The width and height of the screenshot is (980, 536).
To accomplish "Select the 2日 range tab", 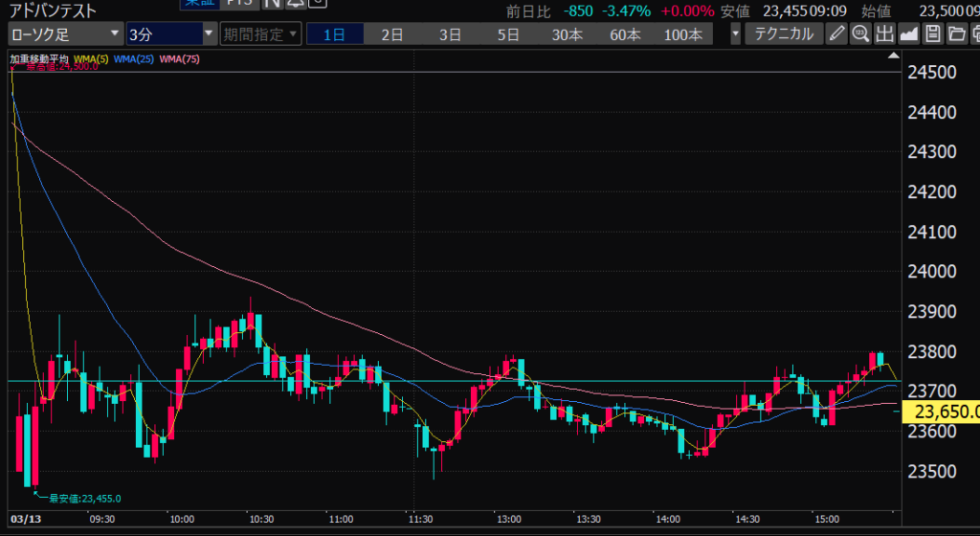I will pyautogui.click(x=392, y=34).
